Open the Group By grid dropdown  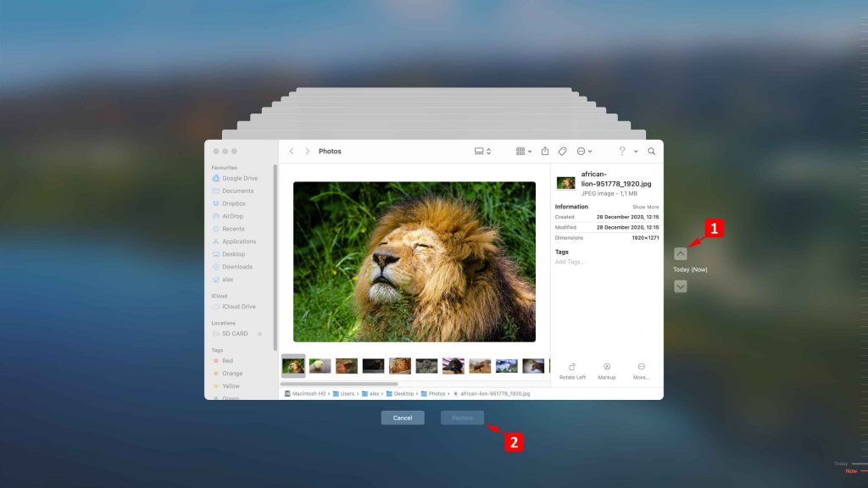click(523, 151)
